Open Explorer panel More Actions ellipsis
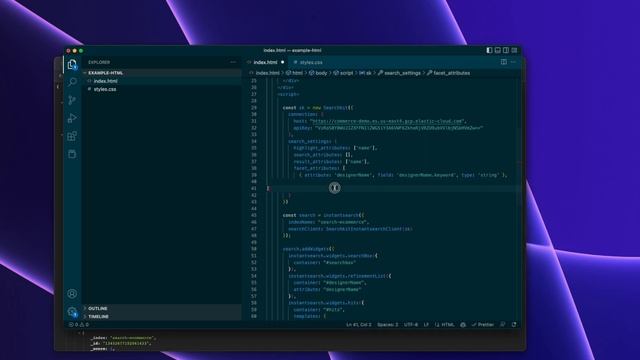 tap(233, 62)
